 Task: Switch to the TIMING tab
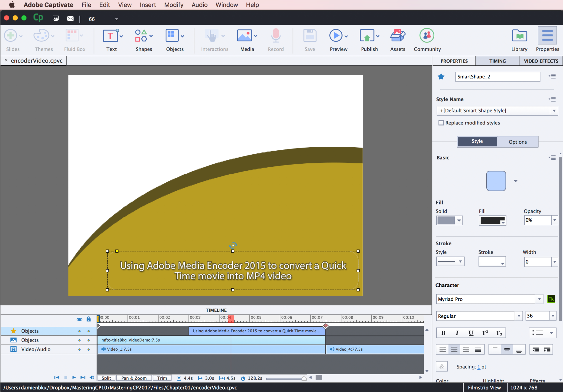(x=497, y=61)
